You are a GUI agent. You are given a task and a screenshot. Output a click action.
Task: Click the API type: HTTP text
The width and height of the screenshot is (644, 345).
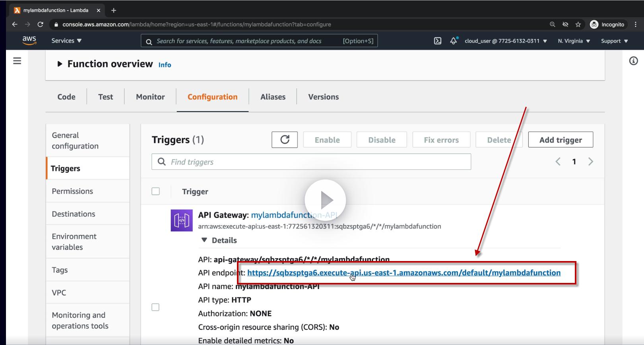tap(225, 300)
